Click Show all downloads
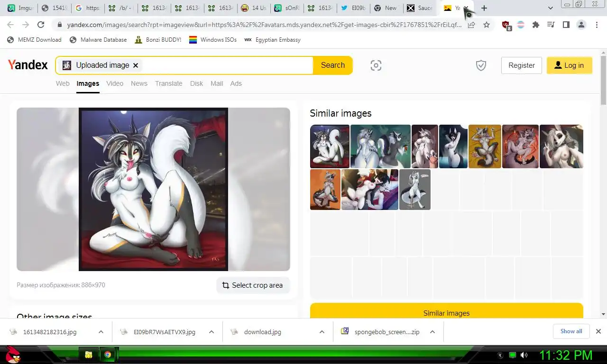Viewport: 607px width, 364px height. (x=571, y=331)
